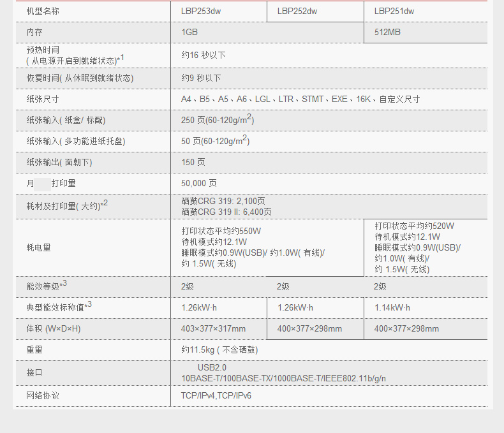504x433 pixels.
Task: Click the 预热时间 row label
Action: point(75,55)
